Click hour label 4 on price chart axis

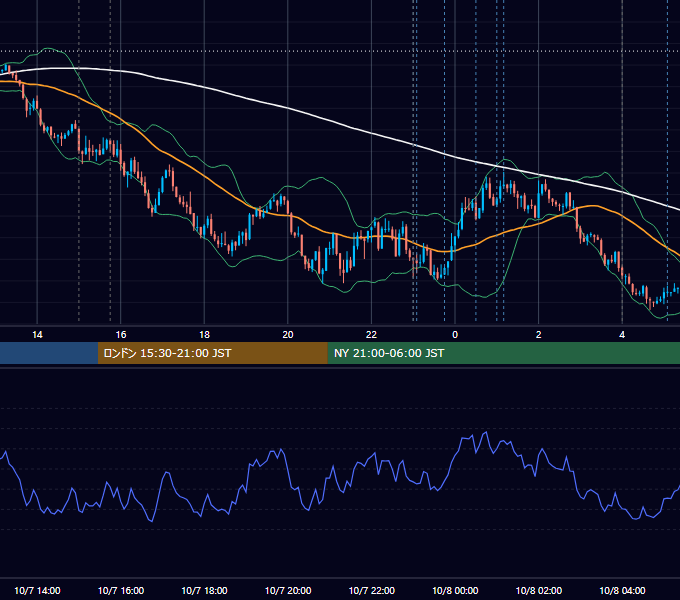(x=622, y=335)
